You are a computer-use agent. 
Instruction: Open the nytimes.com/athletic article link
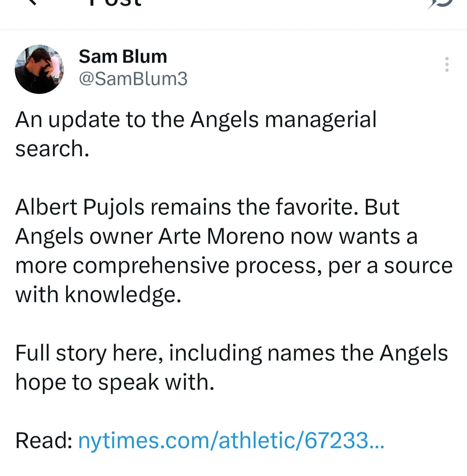click(231, 440)
